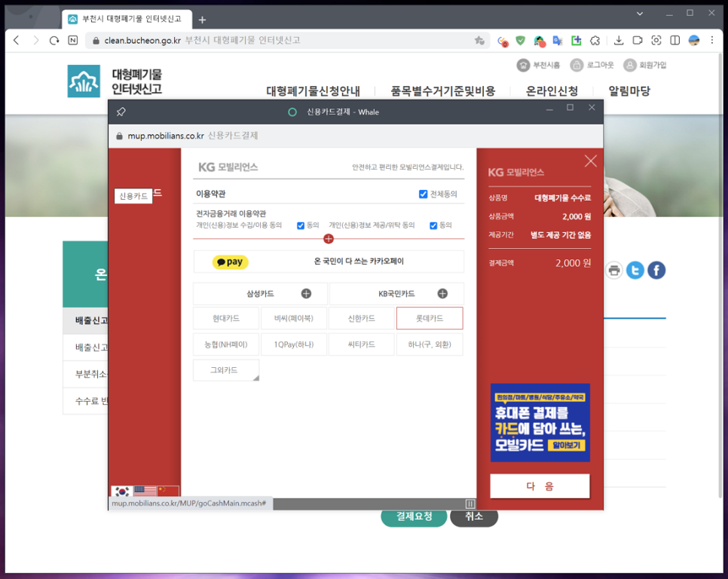Open the 모빌카드 advertisement banner
The width and height of the screenshot is (728, 579).
(540, 422)
